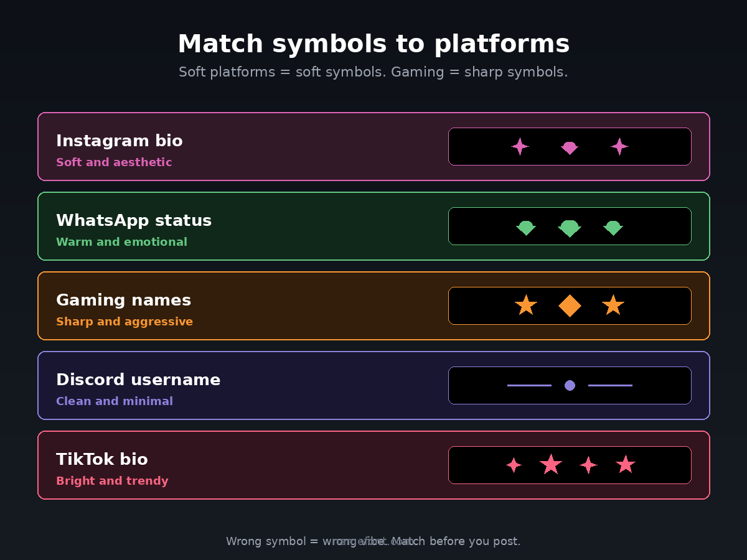Screen dimensions: 747x560
Task: Click the right pink sparkle in Instagram row
Action: pyautogui.click(x=619, y=147)
